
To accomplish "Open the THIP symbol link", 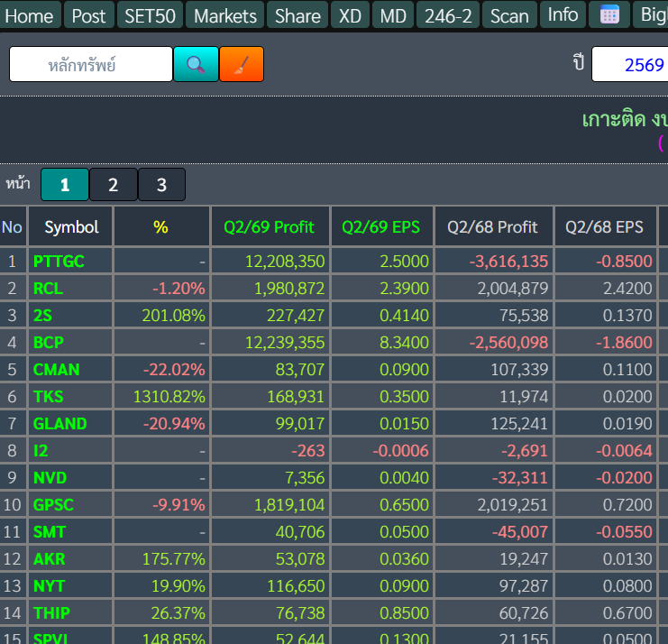I will [51, 613].
